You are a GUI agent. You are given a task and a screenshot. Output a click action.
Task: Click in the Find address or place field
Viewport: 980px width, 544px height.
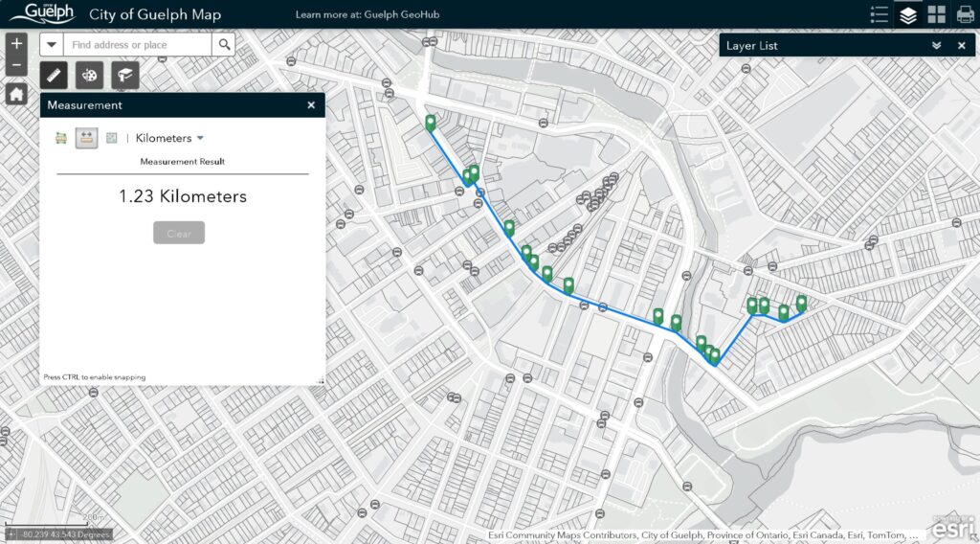139,45
